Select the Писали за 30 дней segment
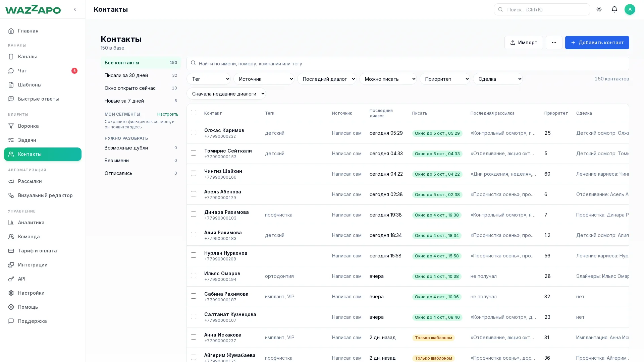The height and width of the screenshot is (362, 644). pyautogui.click(x=141, y=75)
